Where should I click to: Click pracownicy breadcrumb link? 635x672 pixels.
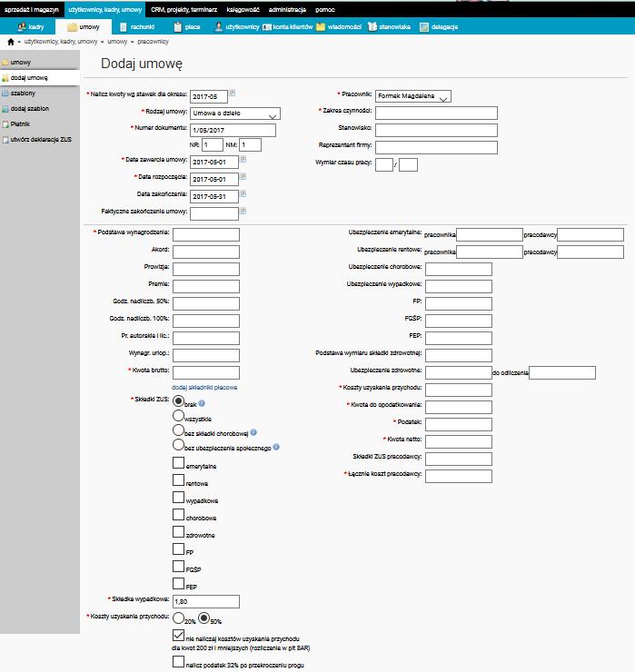click(153, 42)
